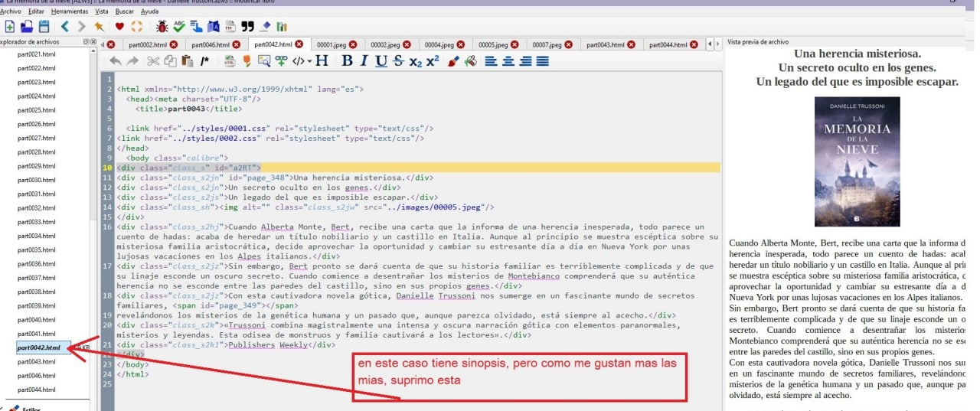Save the book with the floppy icon
The width and height of the screenshot is (980, 411).
44,27
